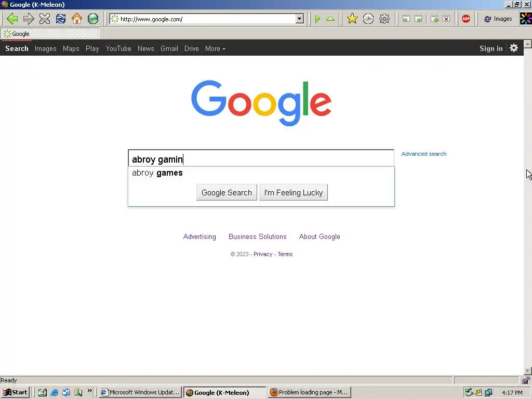Open Images in Google's navigation bar
This screenshot has height=399, width=532.
[x=46, y=48]
